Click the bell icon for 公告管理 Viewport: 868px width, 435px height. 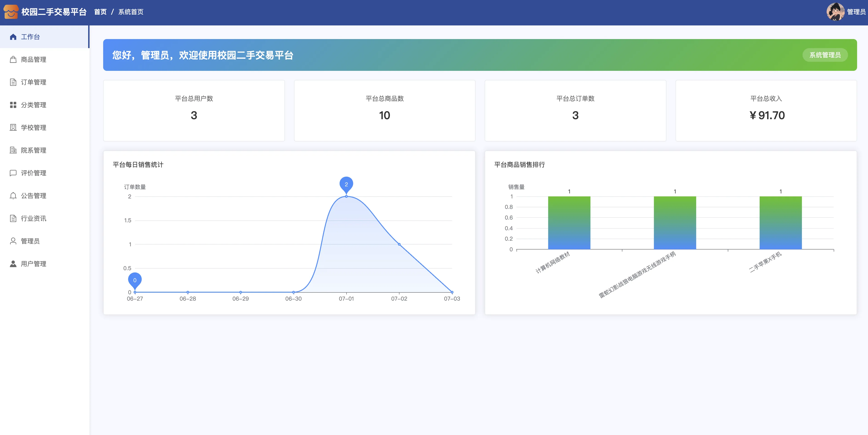point(13,196)
